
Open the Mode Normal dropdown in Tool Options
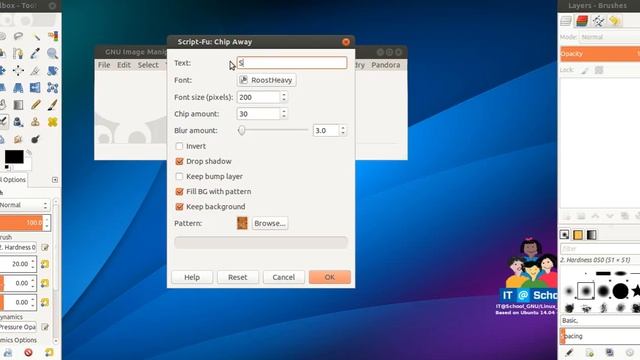tap(24, 205)
